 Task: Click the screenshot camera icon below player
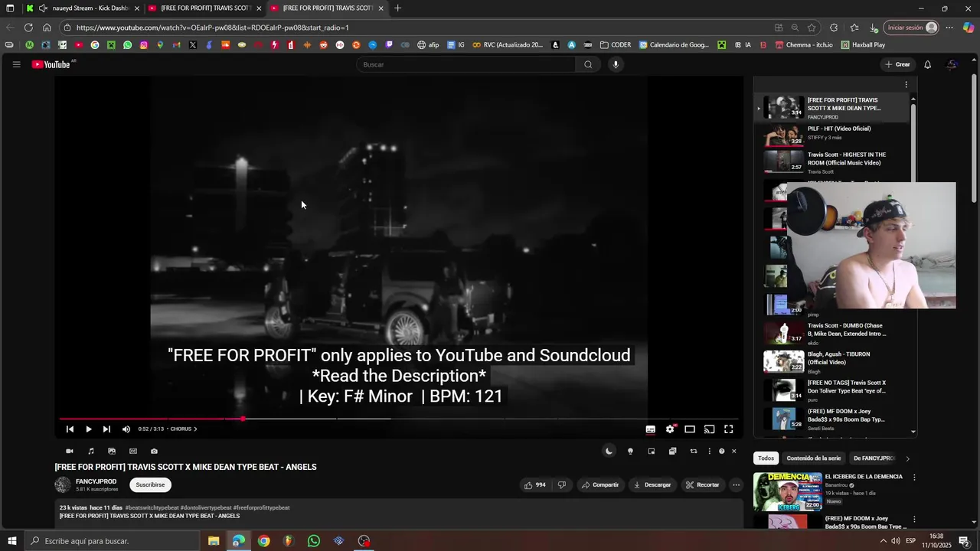154,452
